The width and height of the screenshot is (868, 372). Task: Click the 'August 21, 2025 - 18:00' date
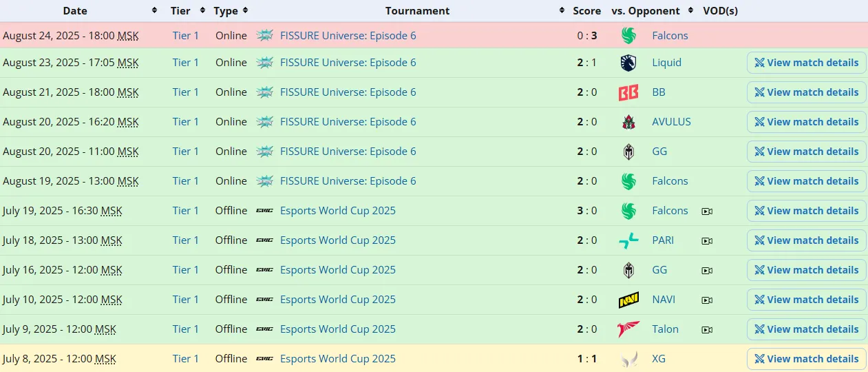[59, 92]
